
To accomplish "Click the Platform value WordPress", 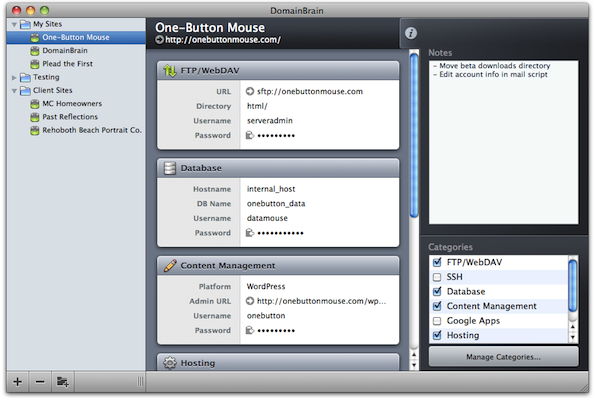I will click(x=266, y=287).
